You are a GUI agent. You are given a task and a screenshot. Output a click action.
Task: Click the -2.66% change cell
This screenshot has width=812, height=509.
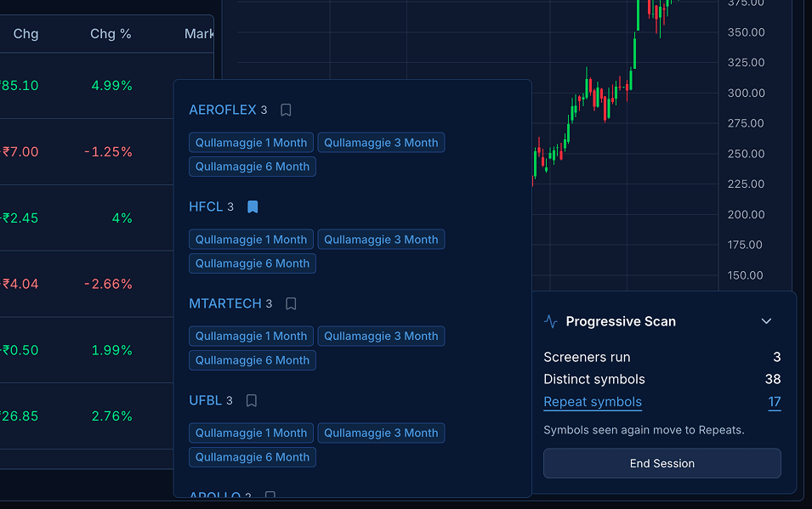tap(108, 284)
